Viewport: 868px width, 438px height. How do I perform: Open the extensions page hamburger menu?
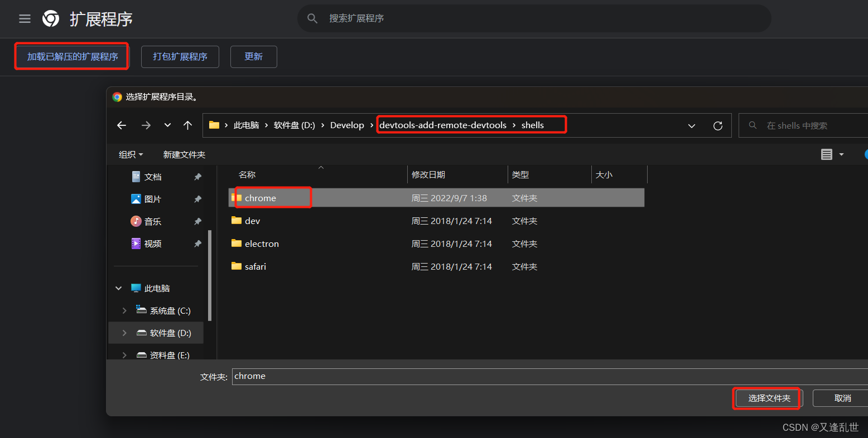(x=25, y=18)
